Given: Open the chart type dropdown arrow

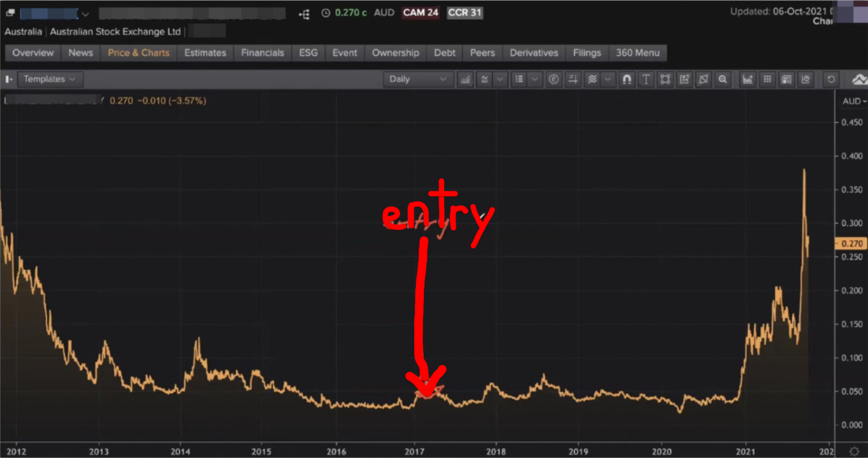Looking at the screenshot, I should coord(500,79).
